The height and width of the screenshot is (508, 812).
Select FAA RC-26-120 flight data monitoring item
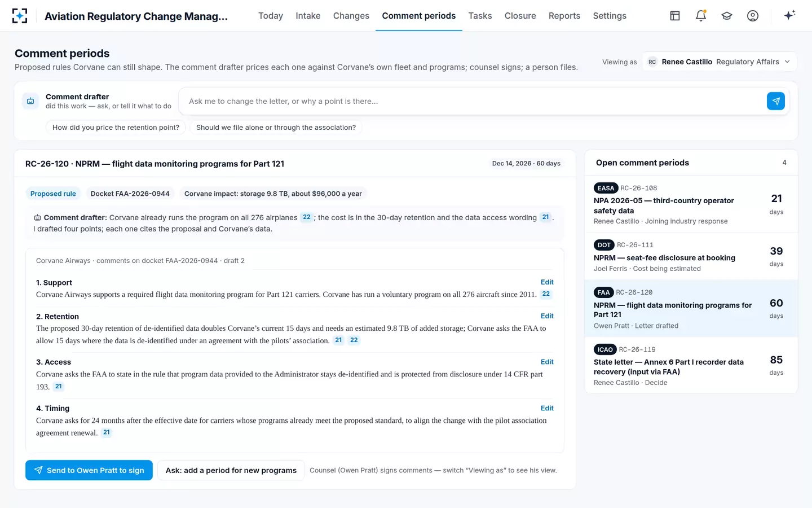691,309
